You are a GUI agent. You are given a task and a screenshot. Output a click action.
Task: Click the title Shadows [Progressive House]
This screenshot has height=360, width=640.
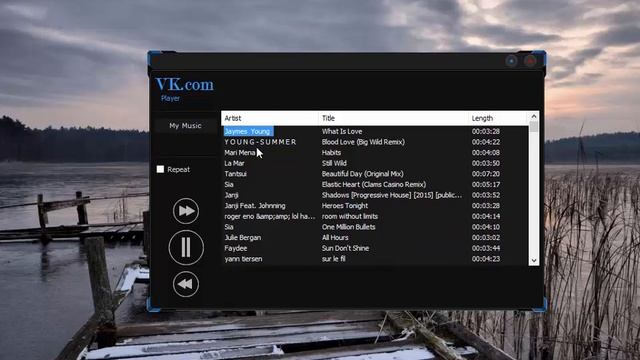click(392, 195)
